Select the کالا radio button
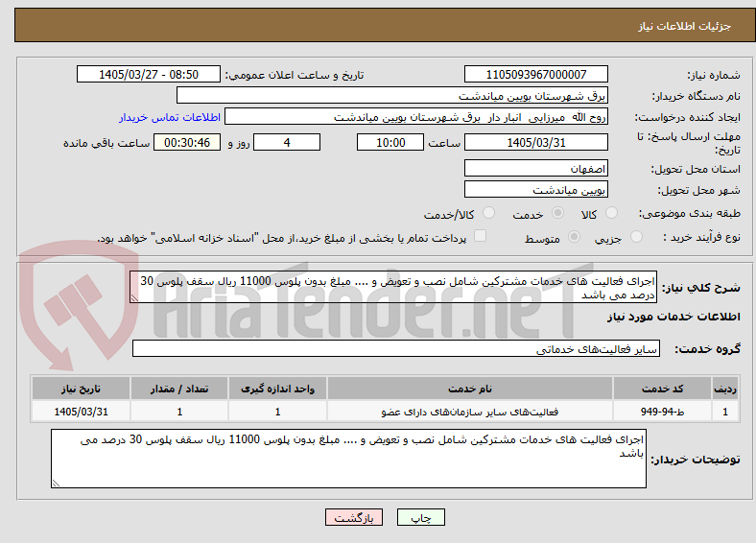This screenshot has width=756, height=543. (611, 213)
